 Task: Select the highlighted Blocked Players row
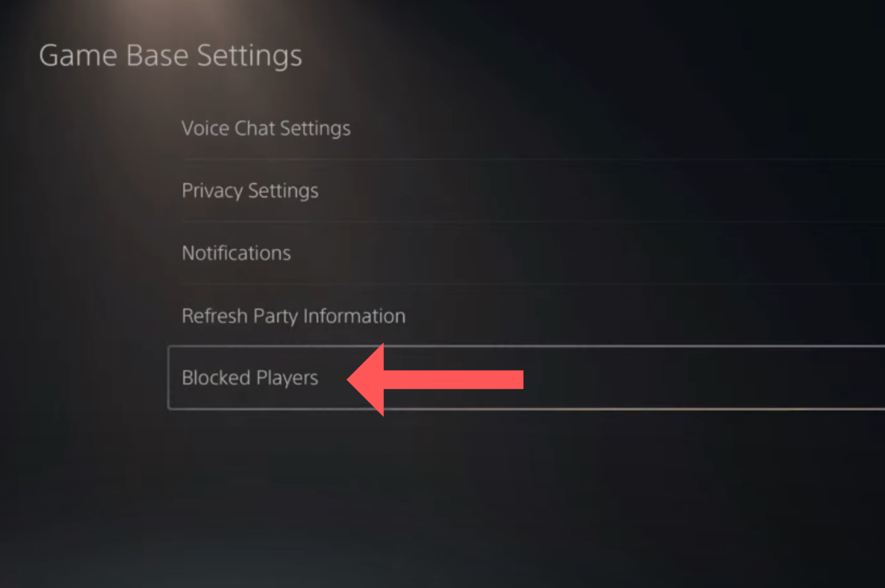[x=249, y=378]
